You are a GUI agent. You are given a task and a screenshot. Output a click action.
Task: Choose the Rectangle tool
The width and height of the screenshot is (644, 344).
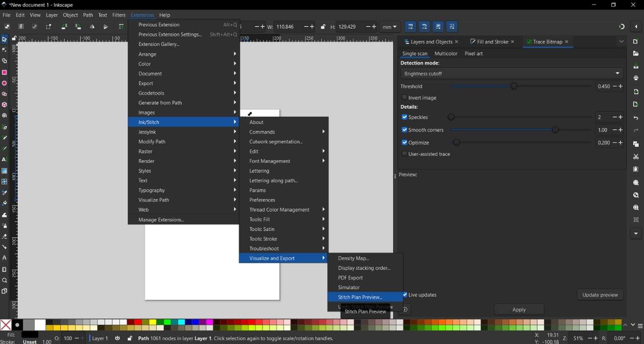[5, 73]
